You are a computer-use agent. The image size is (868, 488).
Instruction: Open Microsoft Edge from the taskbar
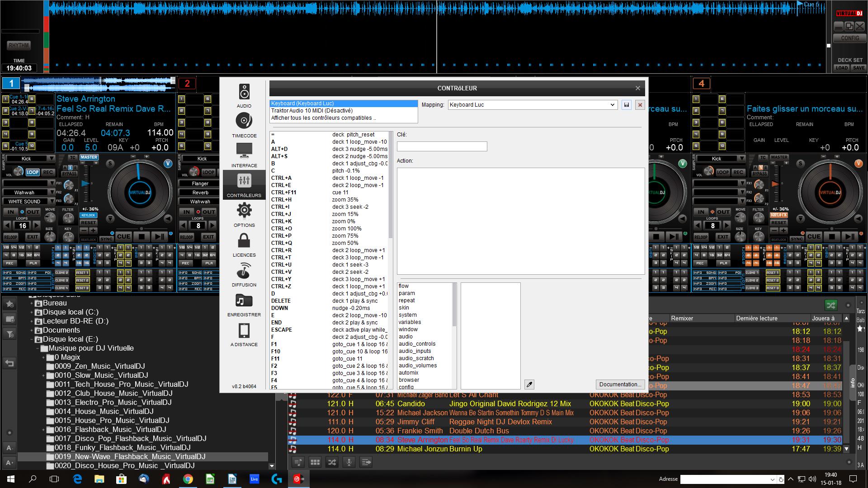coord(77,479)
